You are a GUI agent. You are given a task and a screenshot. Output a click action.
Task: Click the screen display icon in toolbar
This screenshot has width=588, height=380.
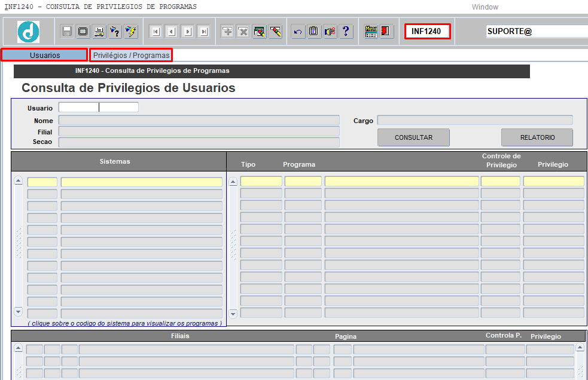(83, 32)
